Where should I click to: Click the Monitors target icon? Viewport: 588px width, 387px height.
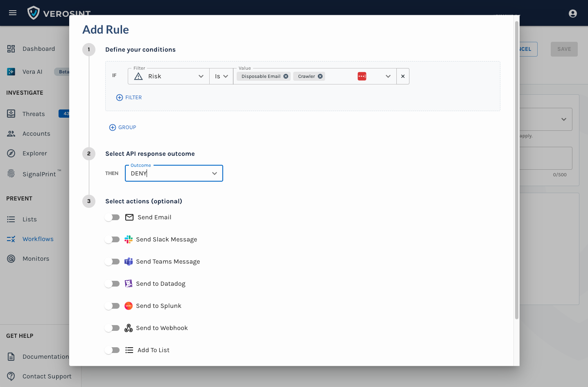(x=11, y=259)
